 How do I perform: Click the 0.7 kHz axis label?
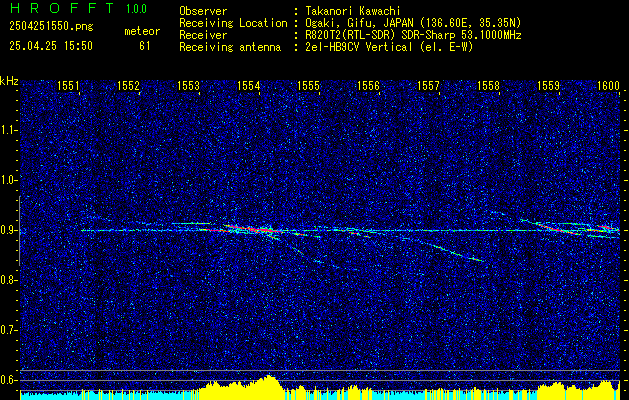[x=7, y=330]
